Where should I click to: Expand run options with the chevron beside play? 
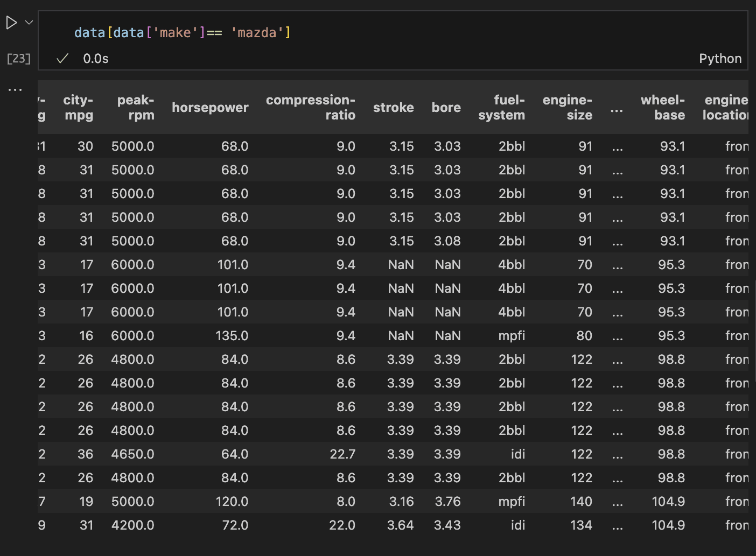point(29,22)
